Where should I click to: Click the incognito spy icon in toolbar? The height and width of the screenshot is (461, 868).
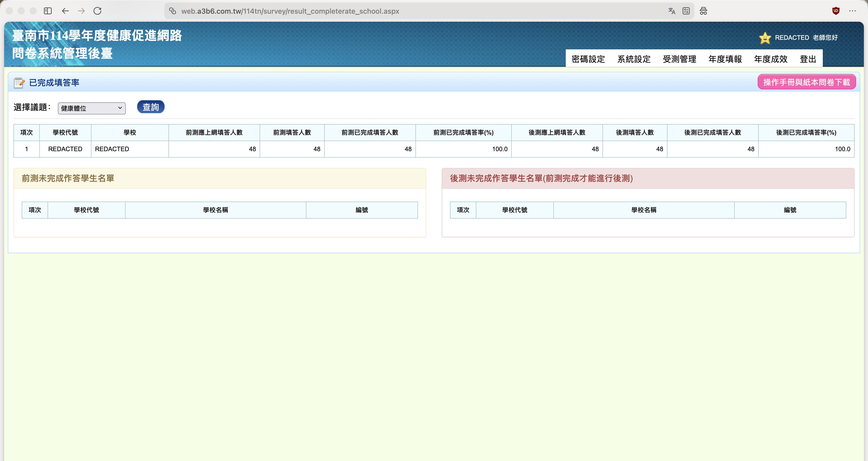tap(703, 11)
